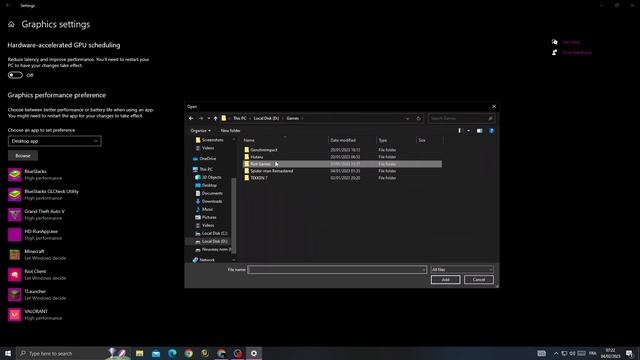640x360 pixels.
Task: Open the All files type dropdown
Action: (462, 269)
